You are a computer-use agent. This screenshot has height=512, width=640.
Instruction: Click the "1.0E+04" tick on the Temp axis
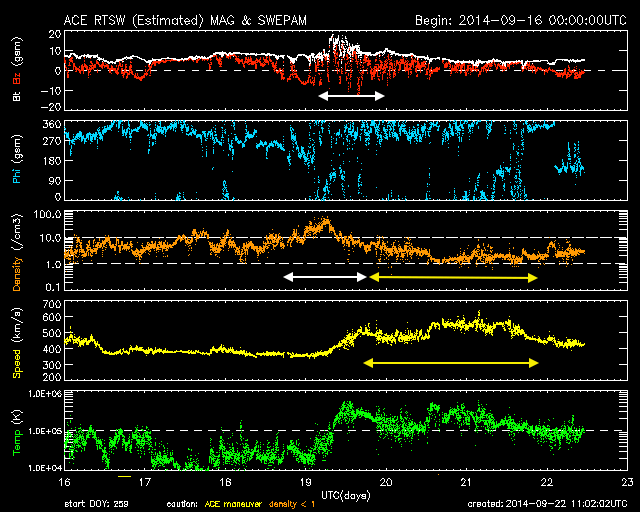[x=45, y=468]
